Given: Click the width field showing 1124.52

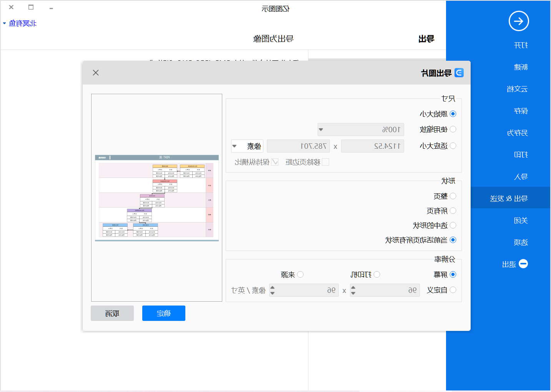Looking at the screenshot, I should [x=373, y=146].
